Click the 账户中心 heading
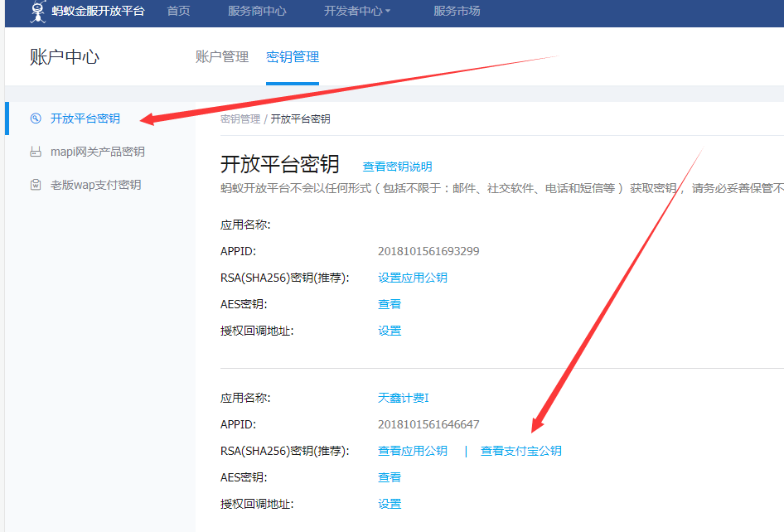 click(65, 57)
